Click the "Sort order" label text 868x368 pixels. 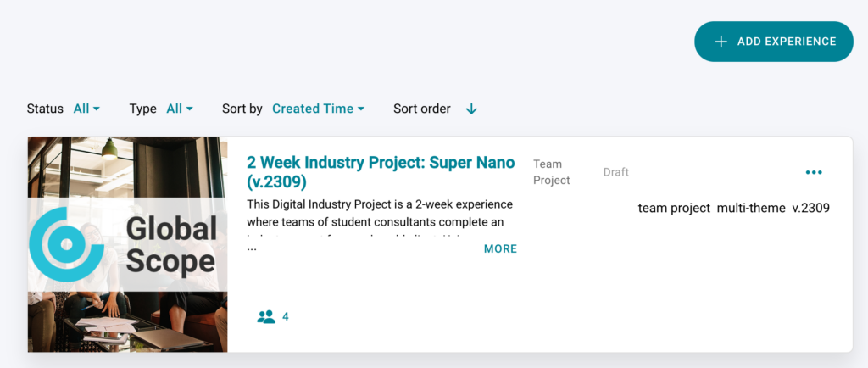[422, 109]
